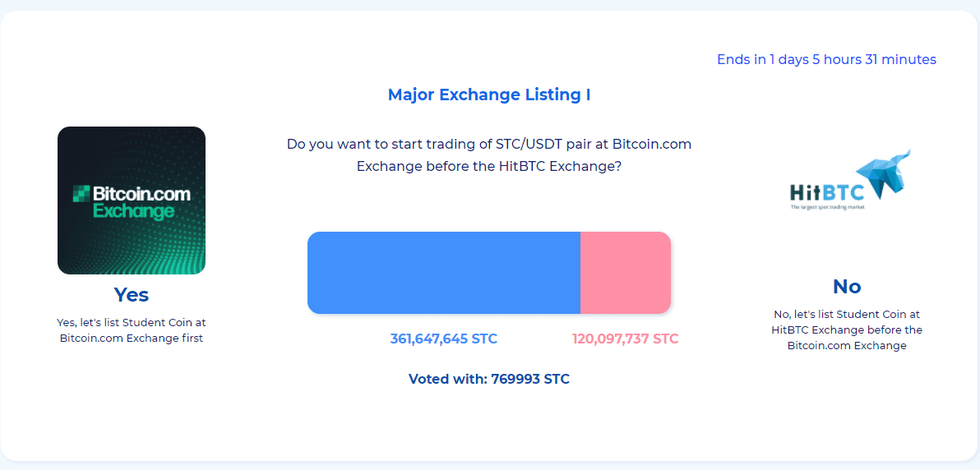The image size is (980, 470).
Task: Click the green pixel square in Bitcoin.com logo
Action: (81, 194)
